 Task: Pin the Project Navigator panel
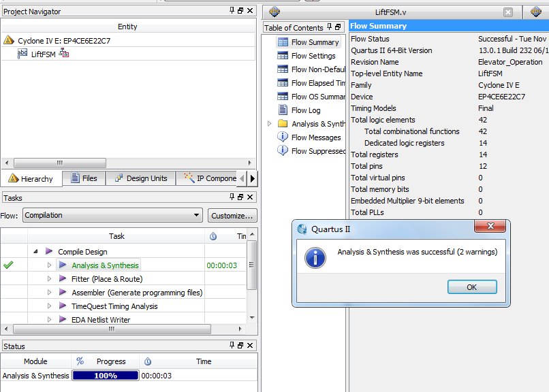click(x=232, y=10)
